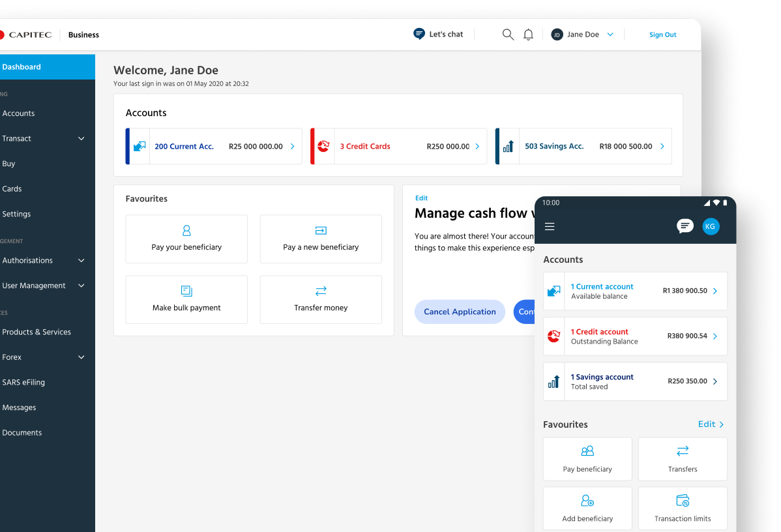This screenshot has height=532, width=781.
Task: Tap the mobile Transaction limits tile
Action: point(683,509)
